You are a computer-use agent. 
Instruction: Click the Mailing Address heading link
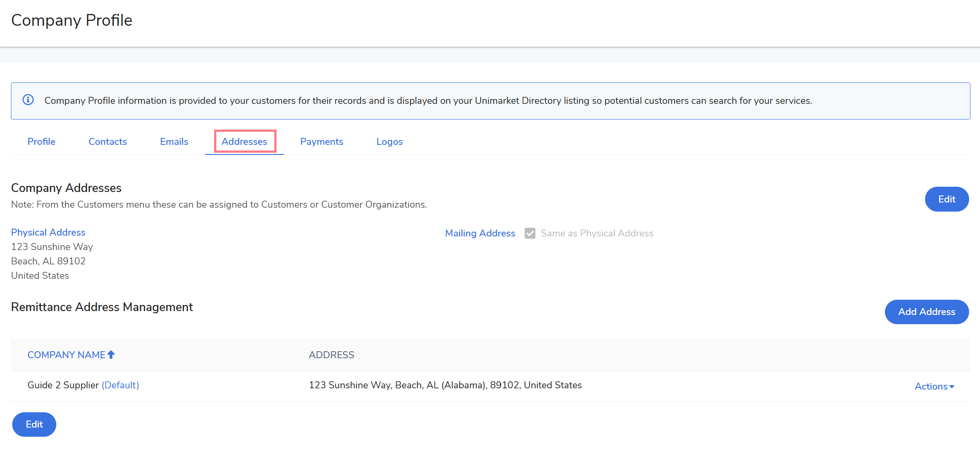[x=480, y=233]
